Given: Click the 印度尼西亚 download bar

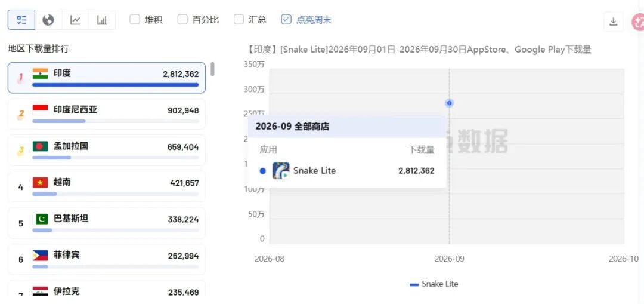Looking at the screenshot, I should (116, 121).
